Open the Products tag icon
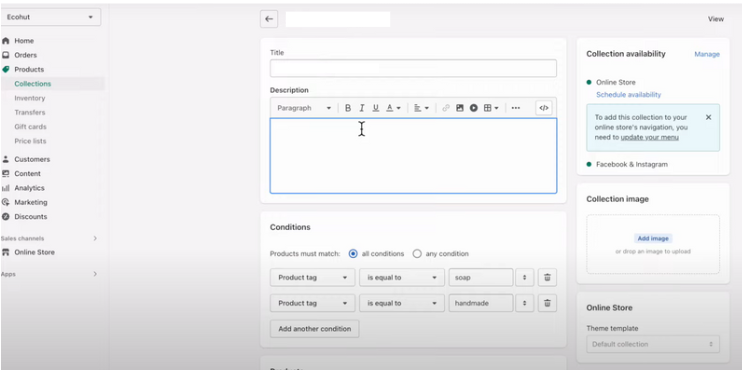The height and width of the screenshot is (370, 742). pos(6,69)
